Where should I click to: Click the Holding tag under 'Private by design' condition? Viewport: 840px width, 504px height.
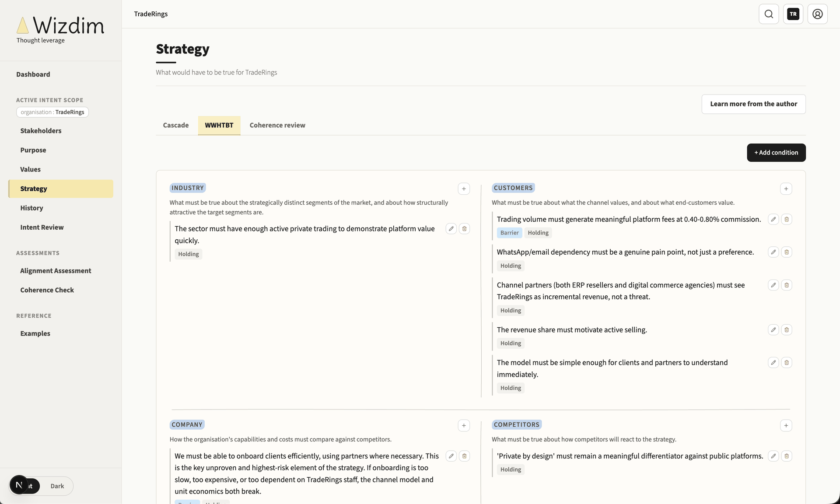511,469
